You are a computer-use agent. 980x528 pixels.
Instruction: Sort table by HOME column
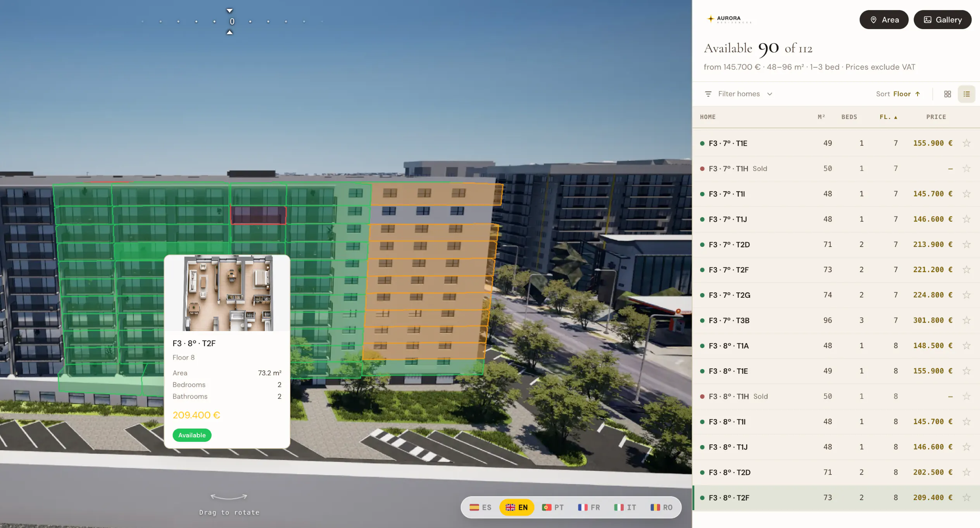[x=708, y=117]
